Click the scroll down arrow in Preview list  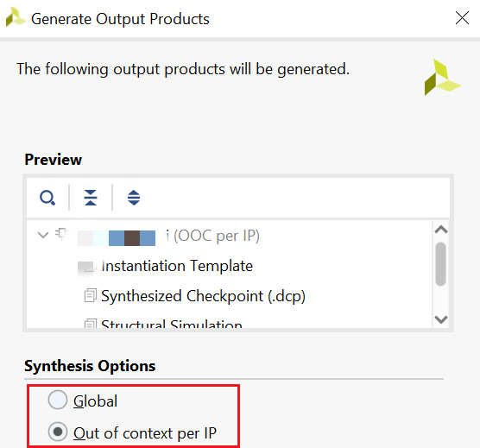click(441, 319)
